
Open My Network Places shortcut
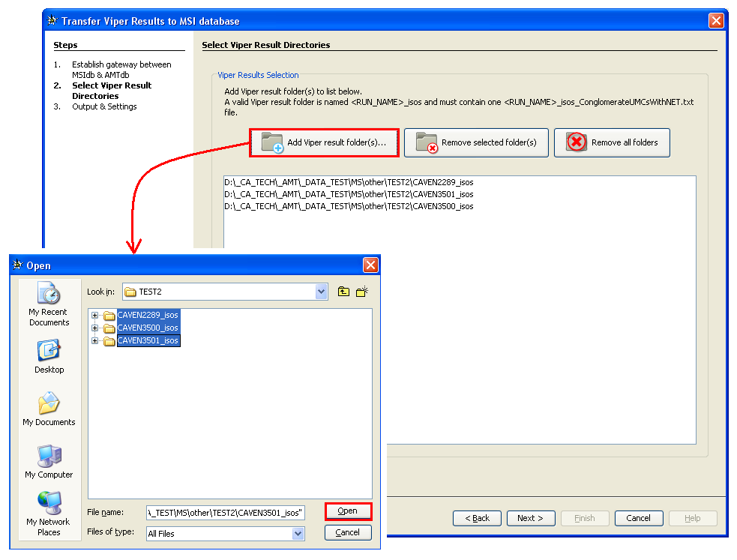(x=49, y=514)
